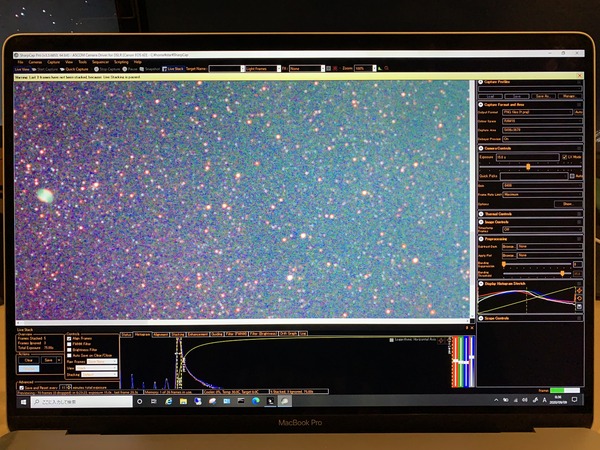600x450 pixels.
Task: Close the yellow warning bar
Action: (579, 76)
